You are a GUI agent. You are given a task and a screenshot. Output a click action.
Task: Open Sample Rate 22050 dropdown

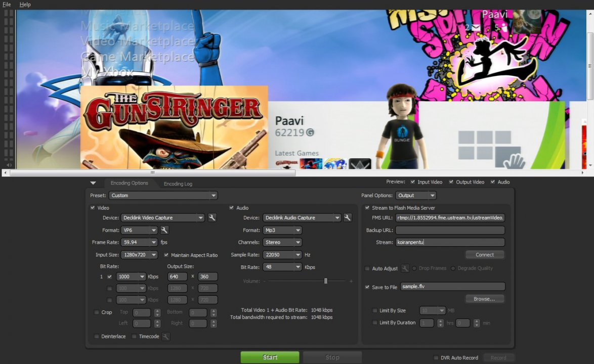coord(283,255)
